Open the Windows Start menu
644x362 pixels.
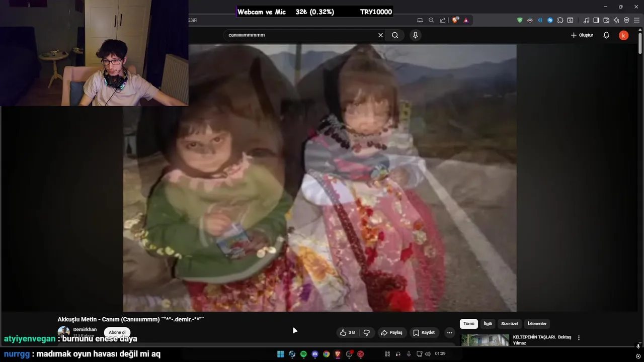280,354
